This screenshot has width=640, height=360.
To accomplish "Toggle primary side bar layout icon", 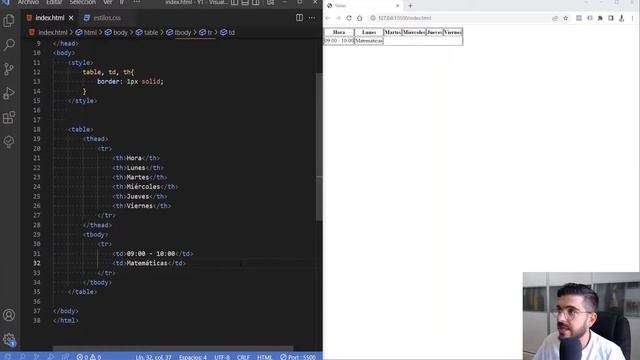I will (x=234, y=2).
